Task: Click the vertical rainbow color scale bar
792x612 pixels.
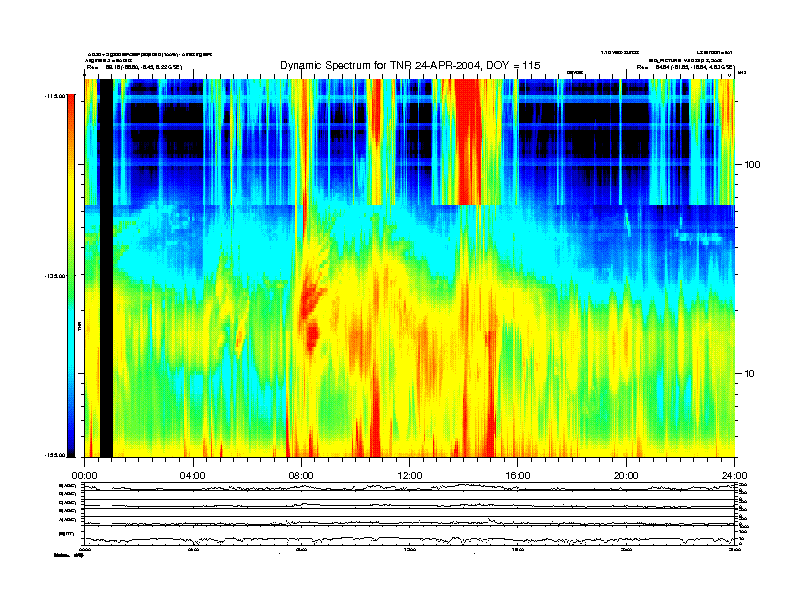Action: click(71, 276)
